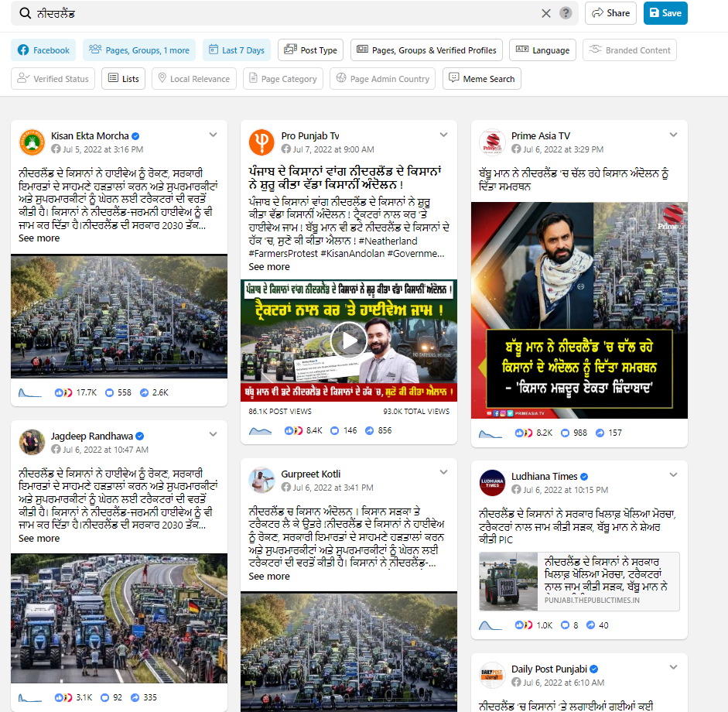Screen dimensions: 728x712
Task: Click comment count icon on Prime Asia TV post
Action: (x=565, y=433)
